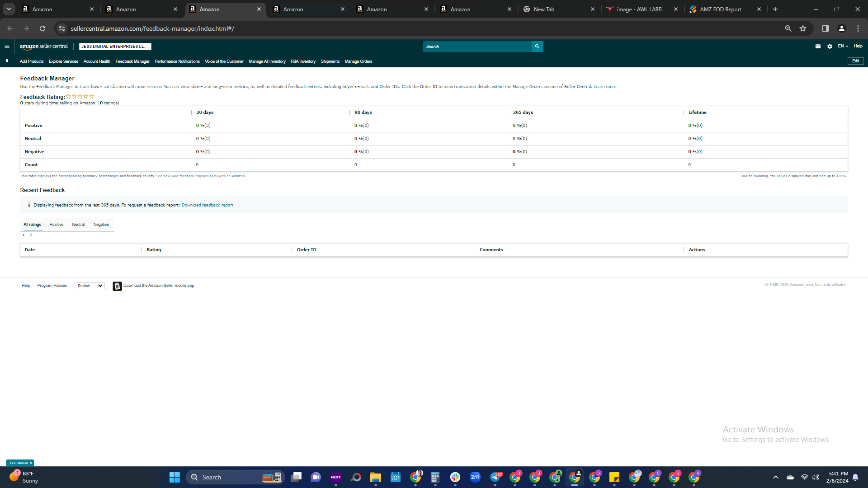The image size is (868, 488).
Task: Click the browser address bar URL
Action: 152,28
